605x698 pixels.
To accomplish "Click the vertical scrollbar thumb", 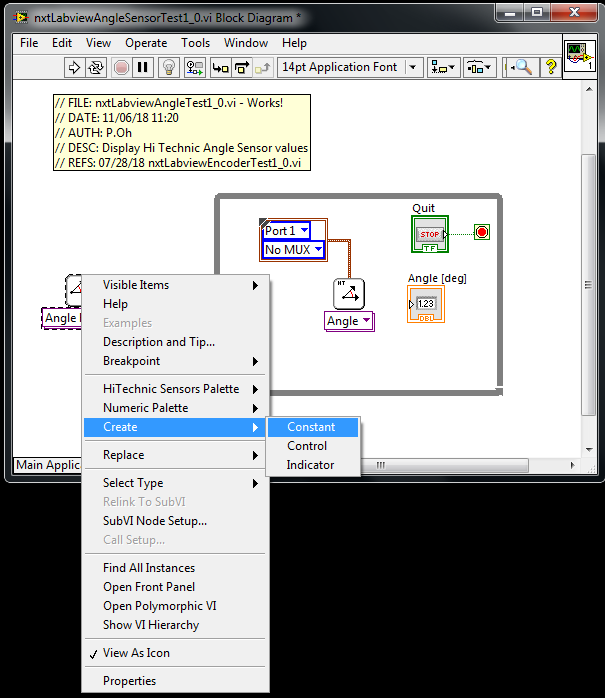I will tap(589, 285).
